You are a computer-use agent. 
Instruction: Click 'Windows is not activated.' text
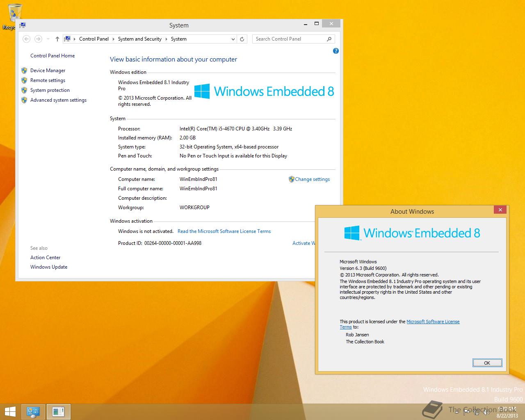146,231
